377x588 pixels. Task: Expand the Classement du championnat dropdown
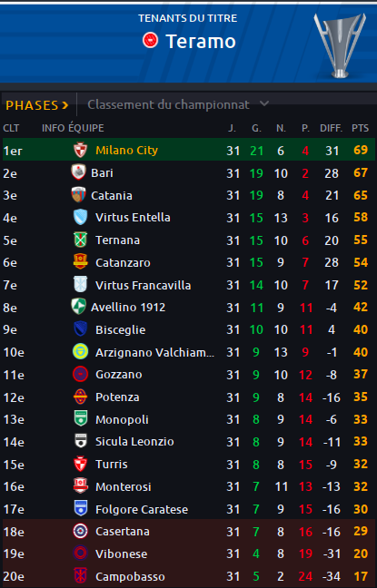point(178,104)
